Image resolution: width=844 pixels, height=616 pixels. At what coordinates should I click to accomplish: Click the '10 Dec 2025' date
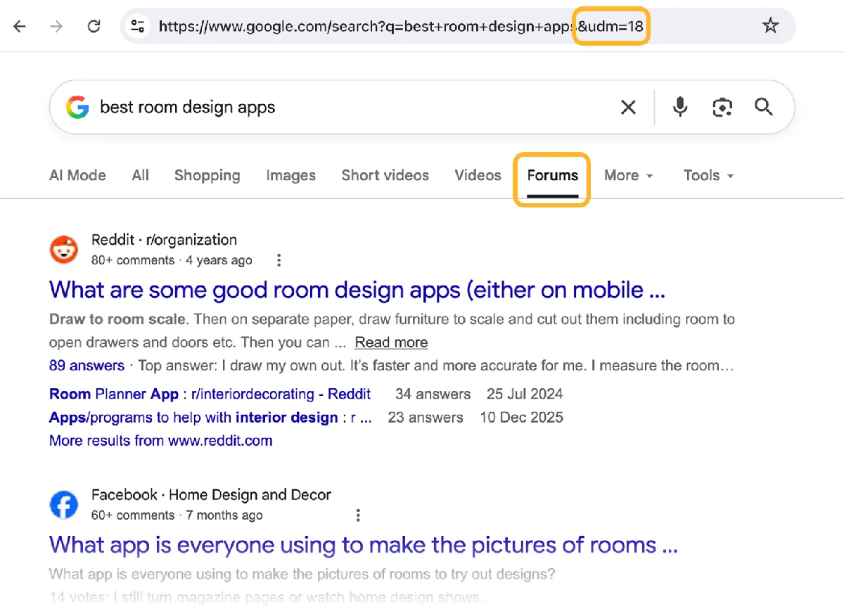(x=521, y=418)
